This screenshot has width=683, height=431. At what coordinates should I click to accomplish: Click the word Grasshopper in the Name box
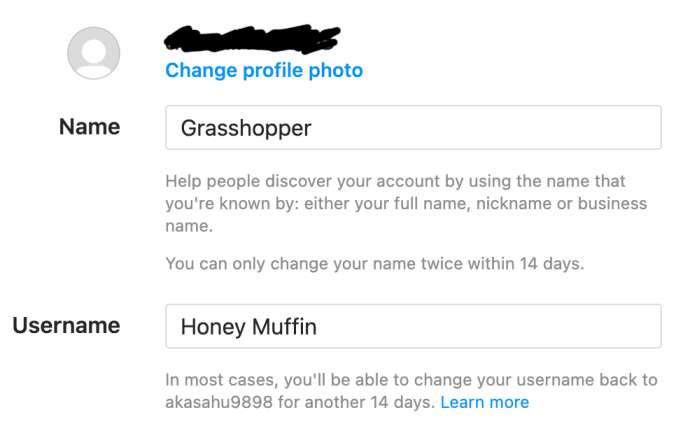tap(246, 128)
